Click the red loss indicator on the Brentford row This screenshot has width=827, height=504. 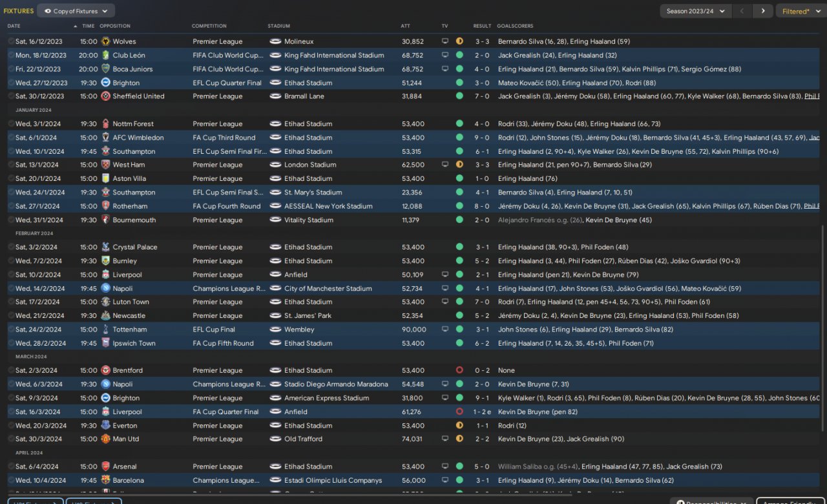pyautogui.click(x=459, y=371)
